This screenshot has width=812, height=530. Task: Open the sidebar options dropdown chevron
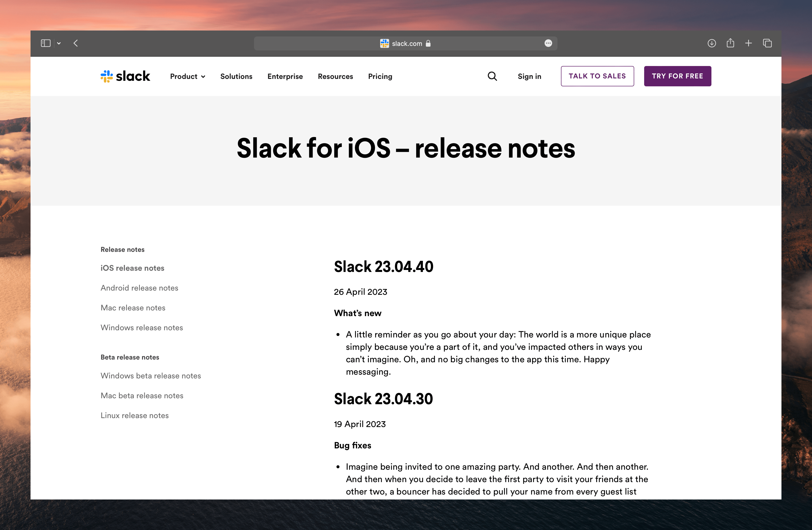click(59, 43)
